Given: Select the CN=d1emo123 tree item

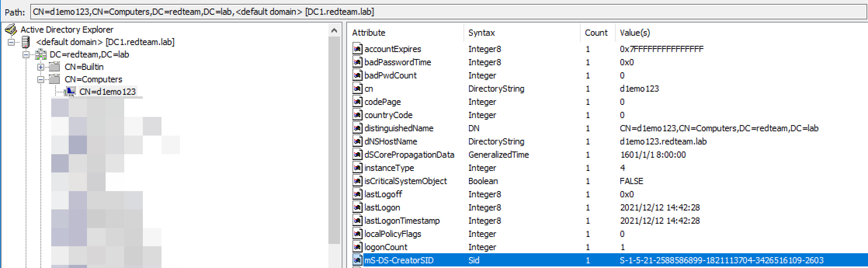Looking at the screenshot, I should [x=108, y=92].
